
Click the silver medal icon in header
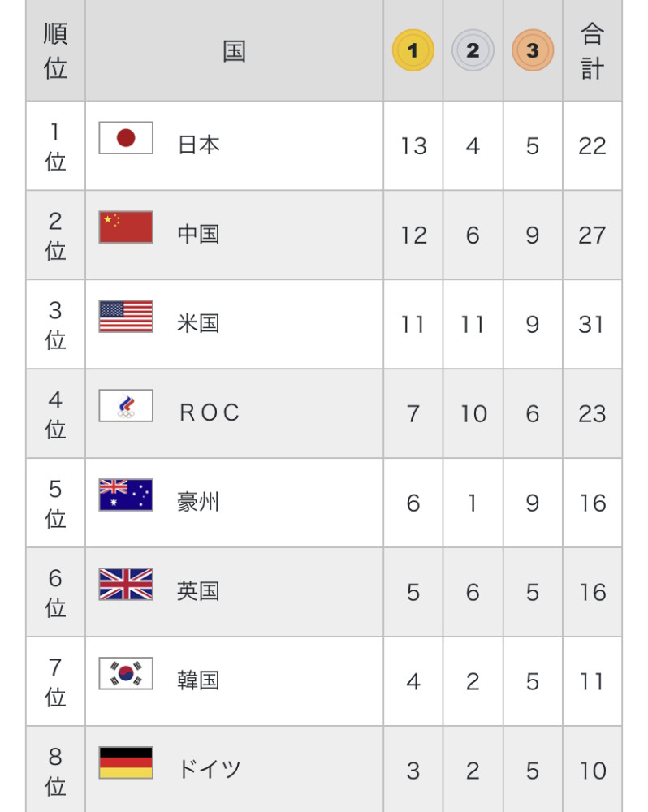point(473,50)
